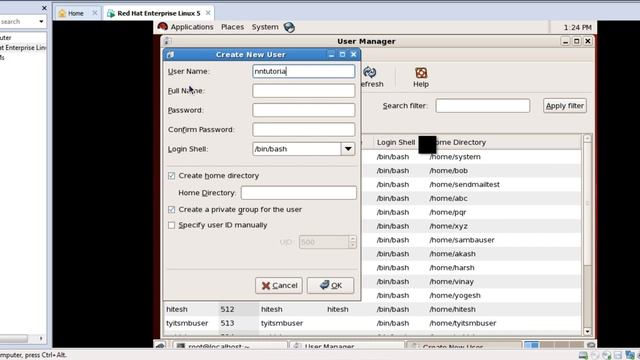Screen dimensions: 640x360
Task: Click the /home/yogesh directory entry
Action: (x=455, y=296)
